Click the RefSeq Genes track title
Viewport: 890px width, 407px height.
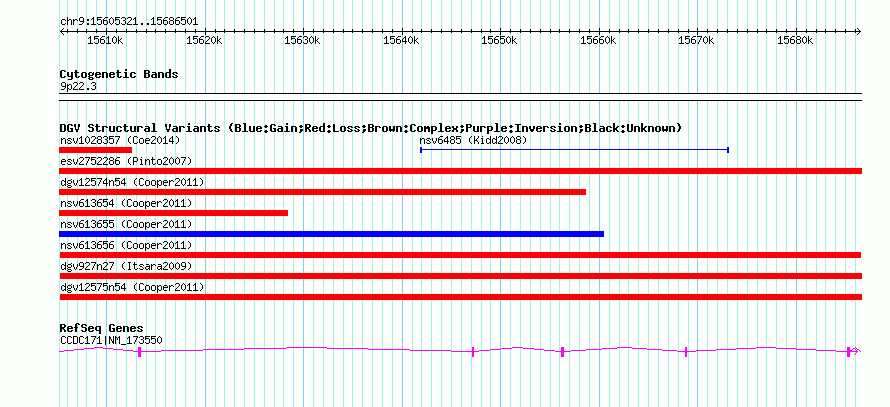click(x=102, y=328)
